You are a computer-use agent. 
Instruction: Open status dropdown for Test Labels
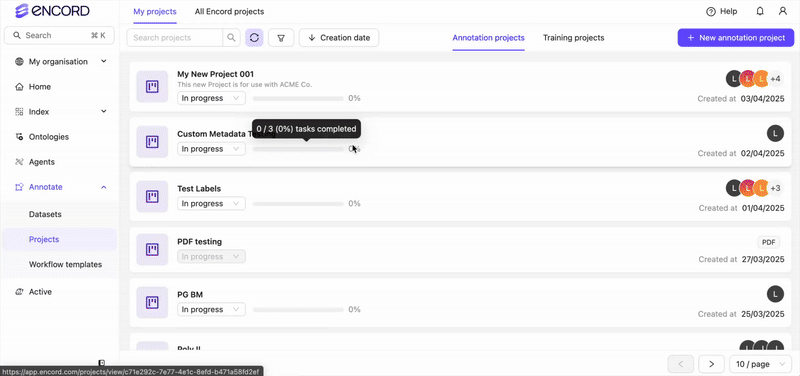(x=211, y=204)
